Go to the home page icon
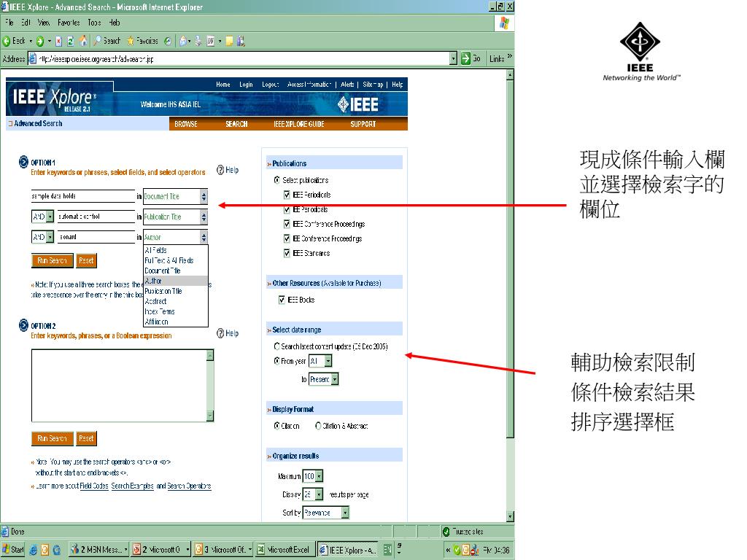Screen dimensions: 747x560 coord(83,41)
